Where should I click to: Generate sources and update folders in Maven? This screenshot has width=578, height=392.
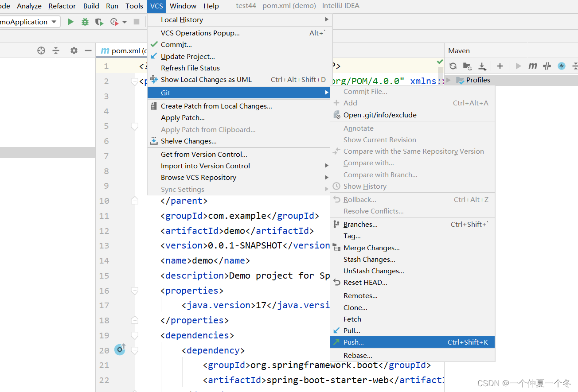point(467,66)
